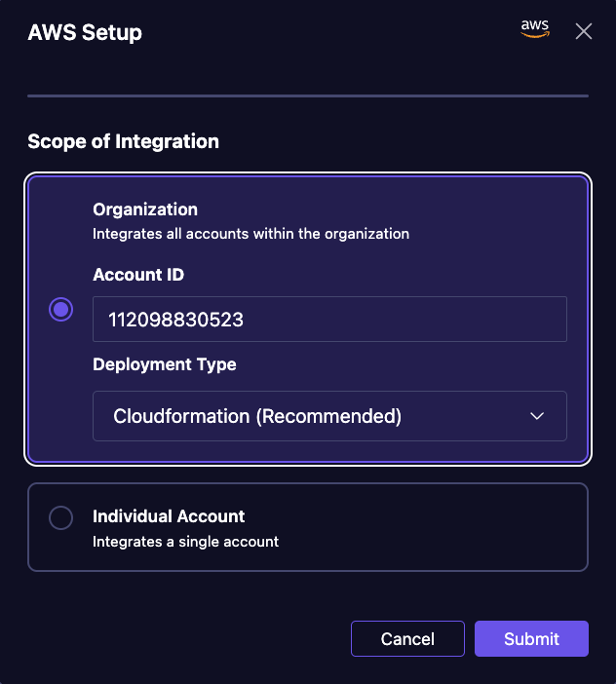Click the Cloudformation (Recommended) text
616x684 pixels.
[257, 416]
